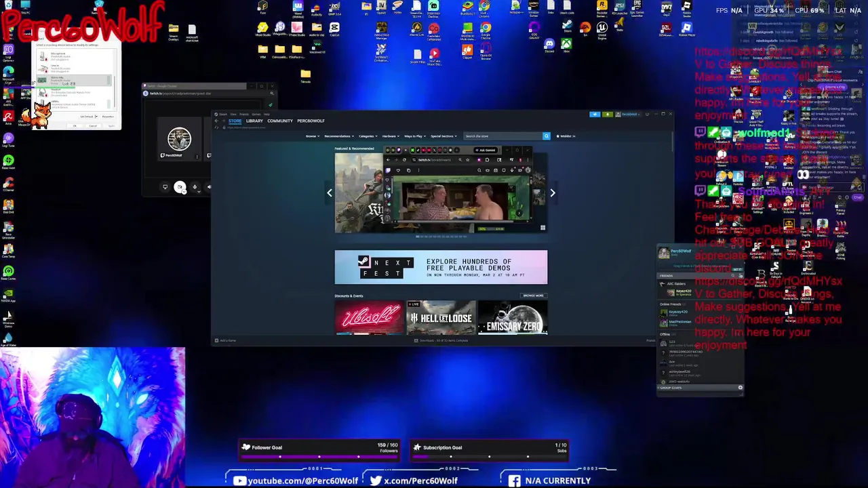
Task: Click BROWSE MORE in Discounts & Events
Action: click(533, 296)
